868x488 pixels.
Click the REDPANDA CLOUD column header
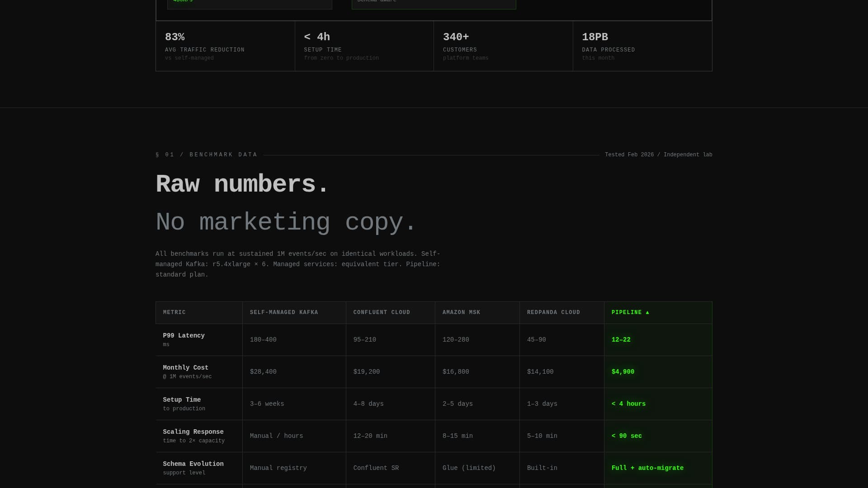coord(562,313)
